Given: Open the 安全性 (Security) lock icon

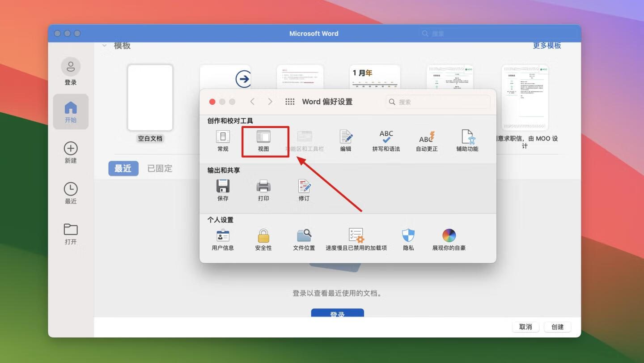Looking at the screenshot, I should tap(263, 236).
